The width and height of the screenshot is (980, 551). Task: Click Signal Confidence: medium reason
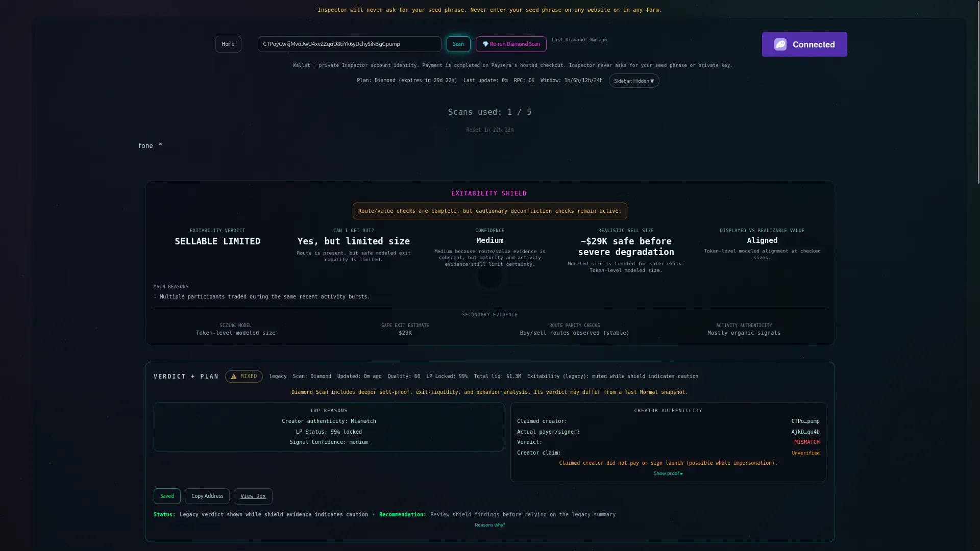329,442
